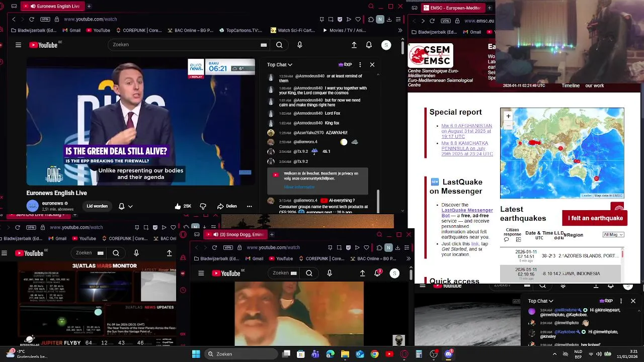
Task: Open downloads icon in Euronews window toolbar
Action: (x=389, y=19)
